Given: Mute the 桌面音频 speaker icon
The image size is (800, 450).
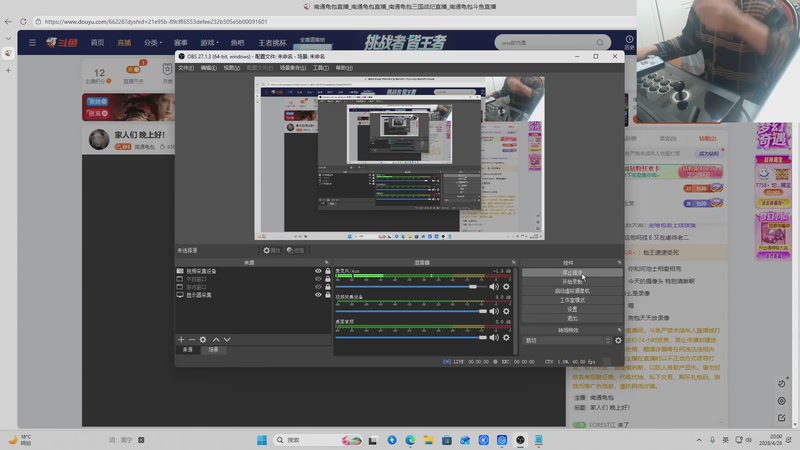Looking at the screenshot, I should [x=494, y=337].
